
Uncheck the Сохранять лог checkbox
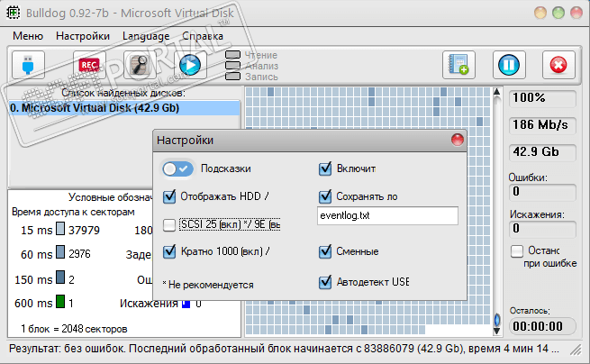(x=325, y=196)
